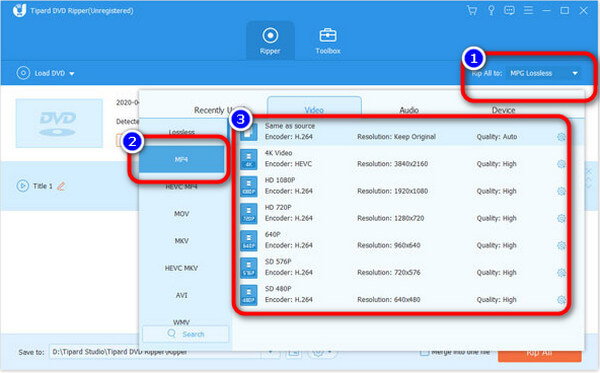This screenshot has width=600, height=373.
Task: Edit Title 1 with the pencil icon
Action: pyautogui.click(x=61, y=186)
